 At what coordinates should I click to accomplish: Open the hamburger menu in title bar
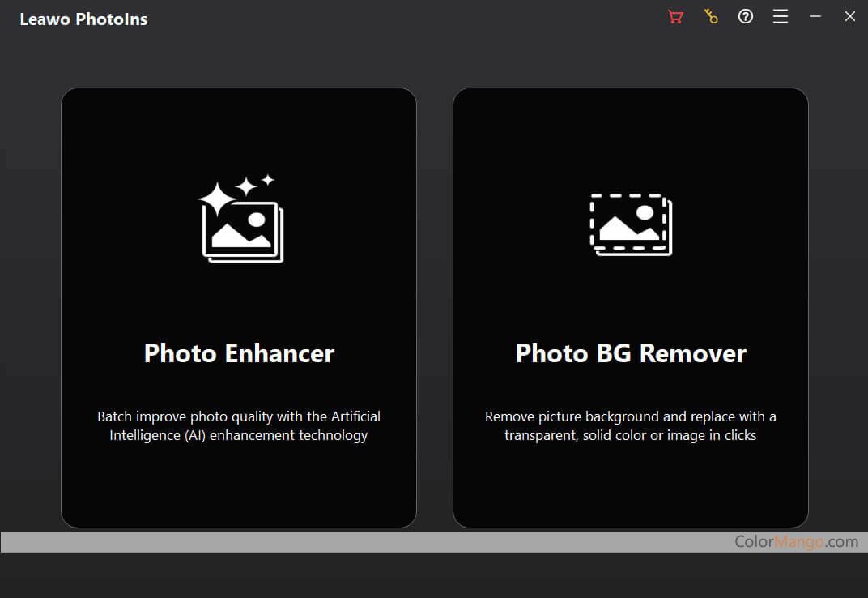pos(781,17)
